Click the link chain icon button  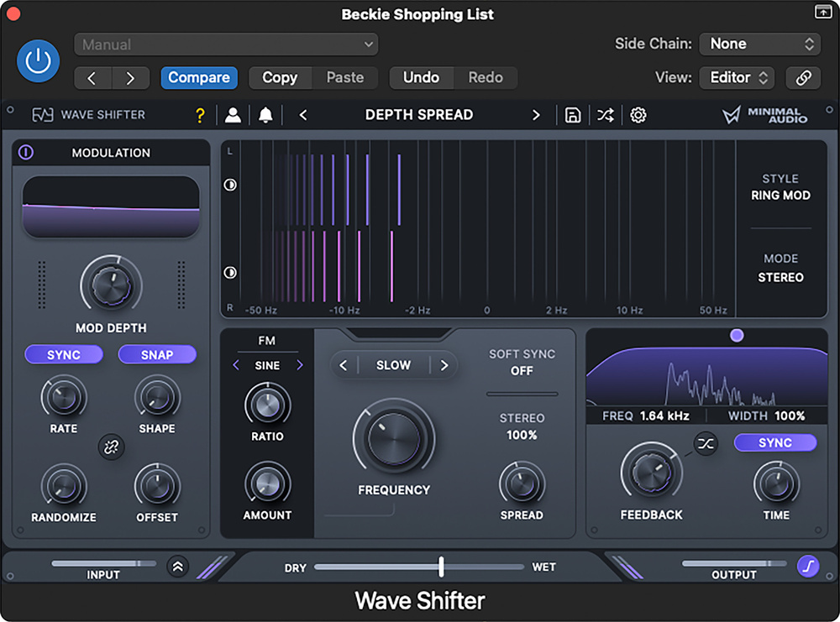click(x=803, y=78)
